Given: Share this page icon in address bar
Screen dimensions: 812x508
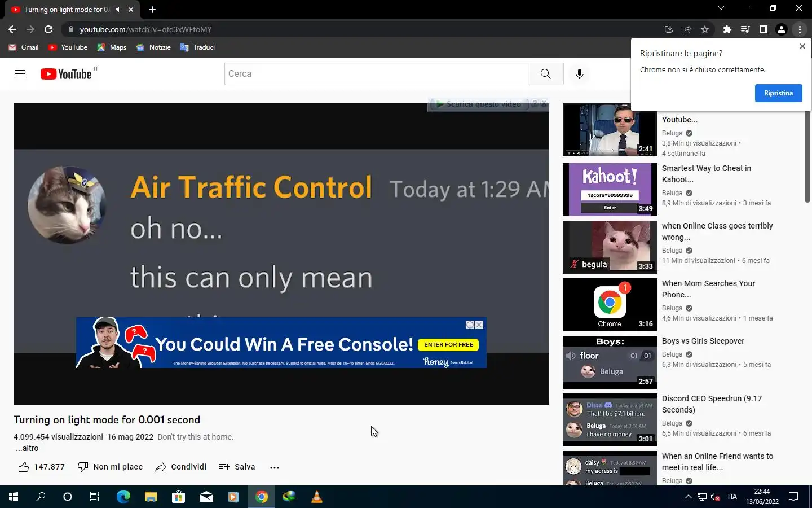Looking at the screenshot, I should pyautogui.click(x=687, y=29).
